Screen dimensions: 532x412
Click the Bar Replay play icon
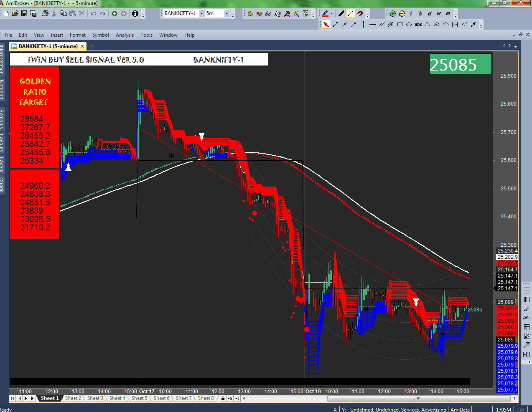[x=305, y=13]
